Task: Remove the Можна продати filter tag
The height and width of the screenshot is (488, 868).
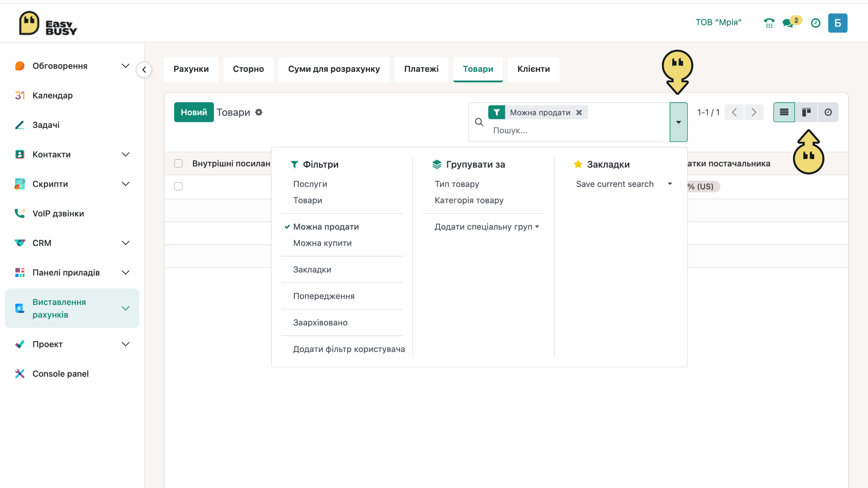Action: 579,113
